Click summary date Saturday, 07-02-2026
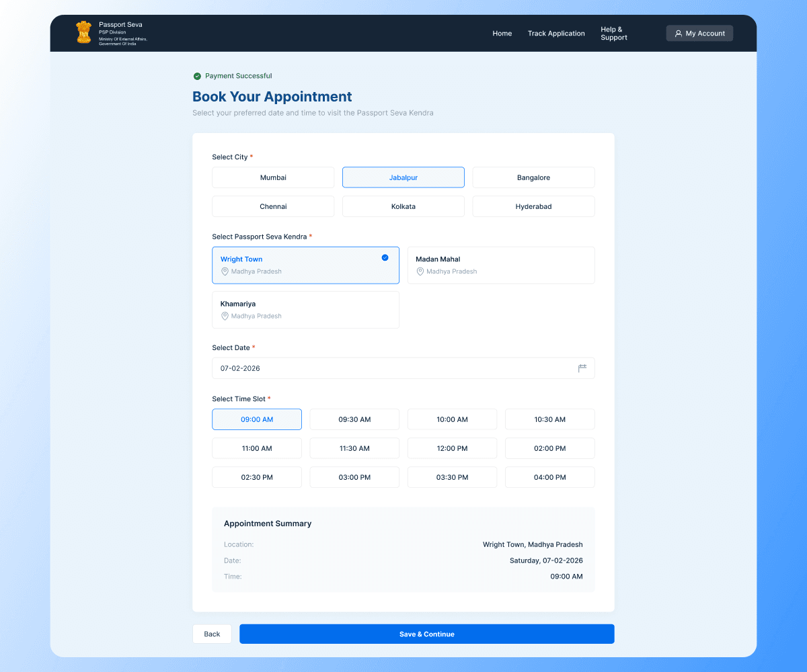The width and height of the screenshot is (807, 672). (546, 560)
